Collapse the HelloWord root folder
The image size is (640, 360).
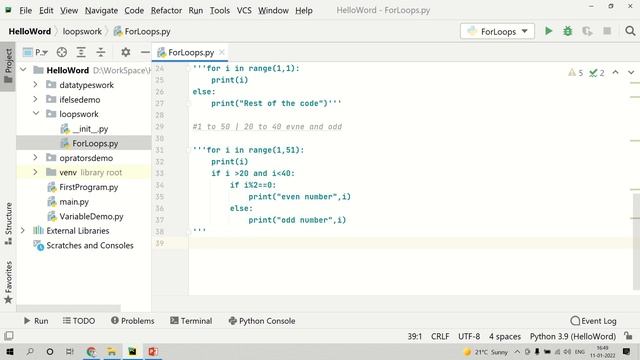point(23,70)
